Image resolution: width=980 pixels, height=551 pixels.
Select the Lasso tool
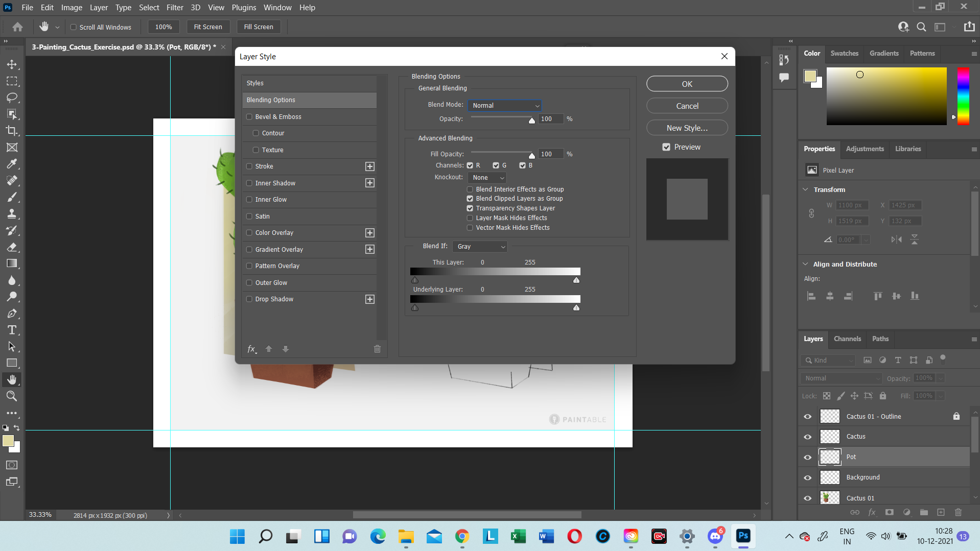[x=12, y=98]
